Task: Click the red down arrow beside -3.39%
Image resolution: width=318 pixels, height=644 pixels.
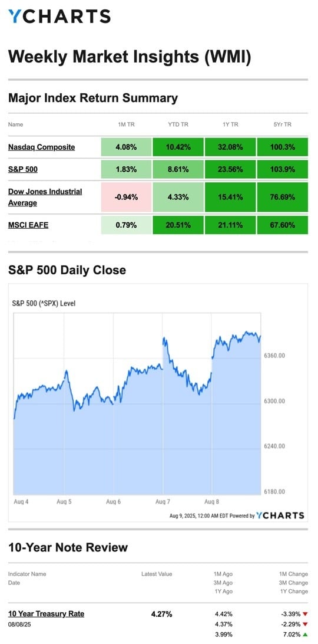Action: point(305,615)
